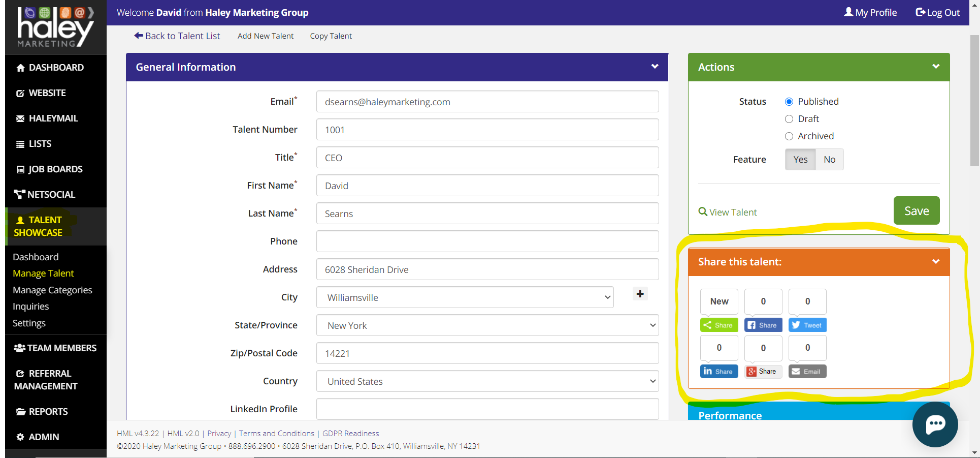Open GDPR Readiness link
The image size is (980, 458).
[351, 434]
